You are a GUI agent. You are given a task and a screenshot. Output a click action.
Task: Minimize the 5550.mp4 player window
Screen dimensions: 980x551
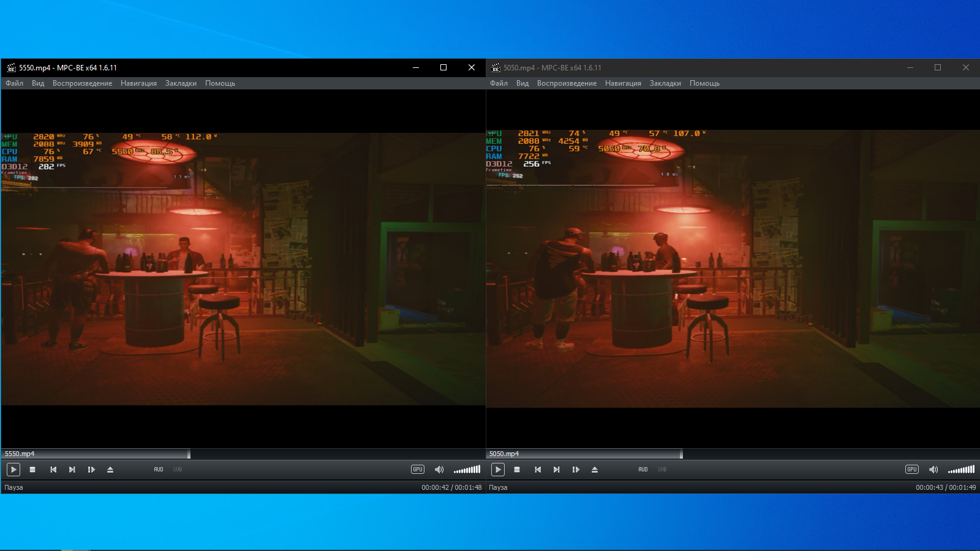[415, 67]
